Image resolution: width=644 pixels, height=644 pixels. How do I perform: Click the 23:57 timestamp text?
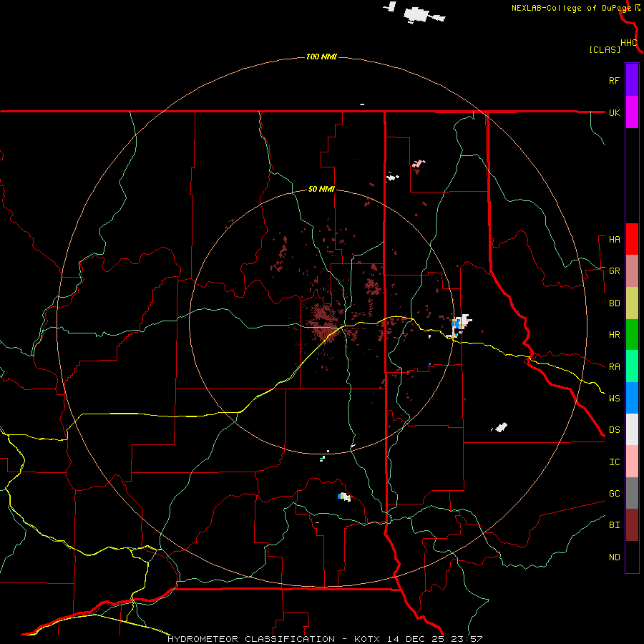tap(467, 639)
